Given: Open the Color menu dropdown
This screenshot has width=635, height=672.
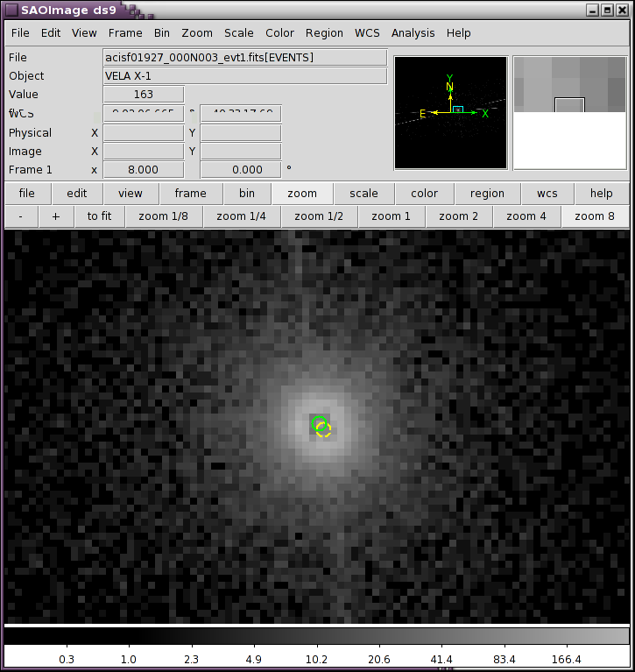Looking at the screenshot, I should (279, 33).
